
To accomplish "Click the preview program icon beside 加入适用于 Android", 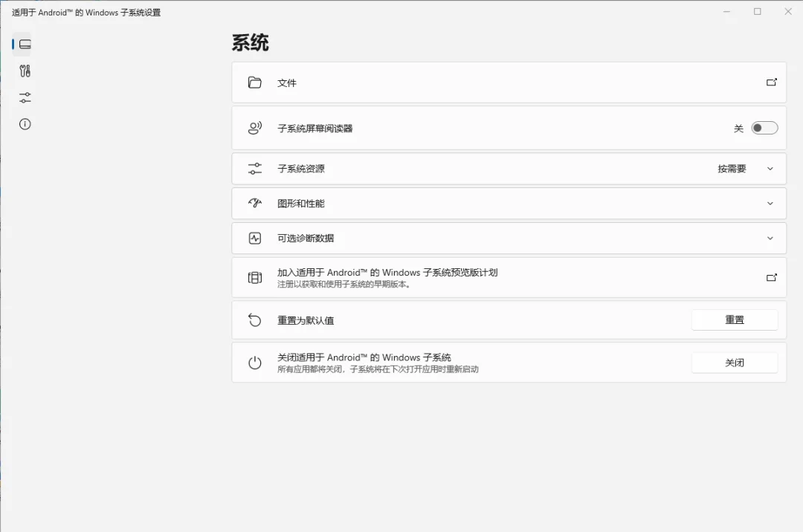I will coord(254,278).
